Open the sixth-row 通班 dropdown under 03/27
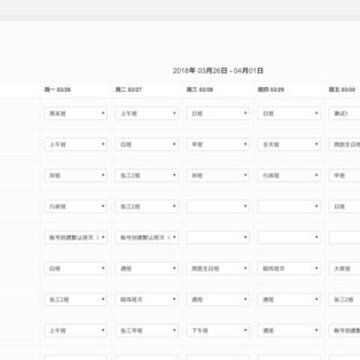The image size is (360, 360). point(147,268)
